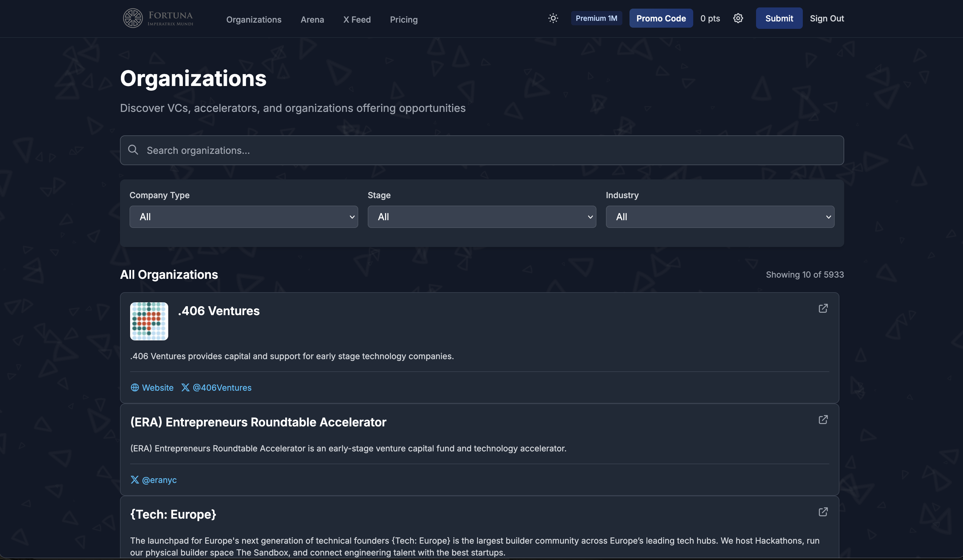Click the .406 Ventures logo thumbnail
Viewport: 963px width, 560px height.
tap(149, 321)
